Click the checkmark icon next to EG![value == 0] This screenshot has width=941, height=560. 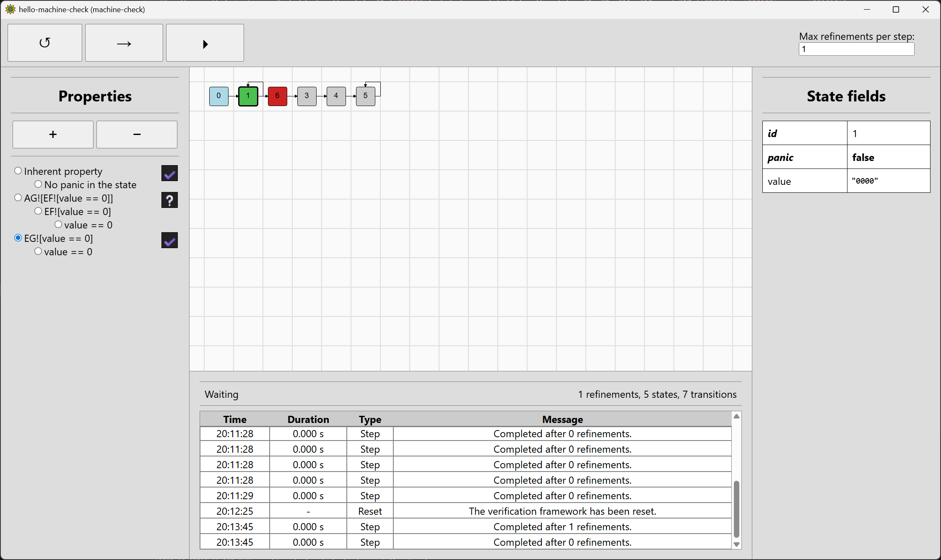pyautogui.click(x=169, y=240)
